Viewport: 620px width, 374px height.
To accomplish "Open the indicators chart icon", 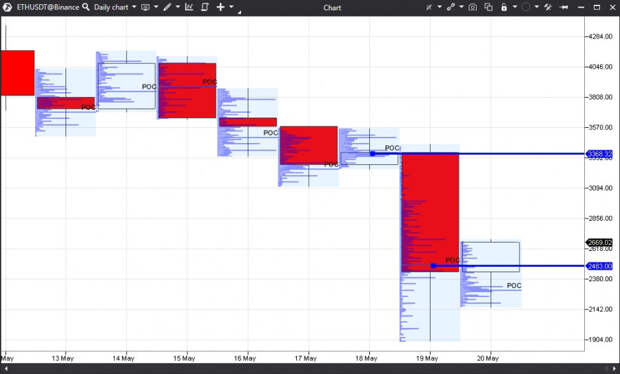I will (189, 7).
